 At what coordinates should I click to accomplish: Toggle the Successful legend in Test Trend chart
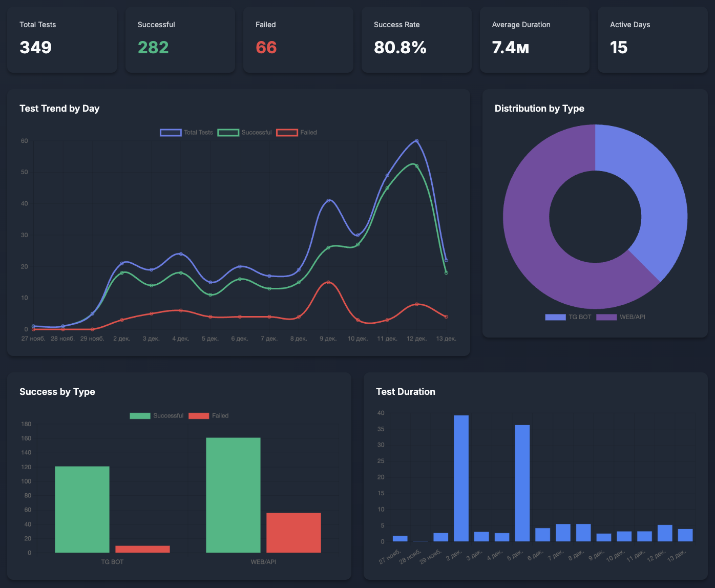point(245,132)
